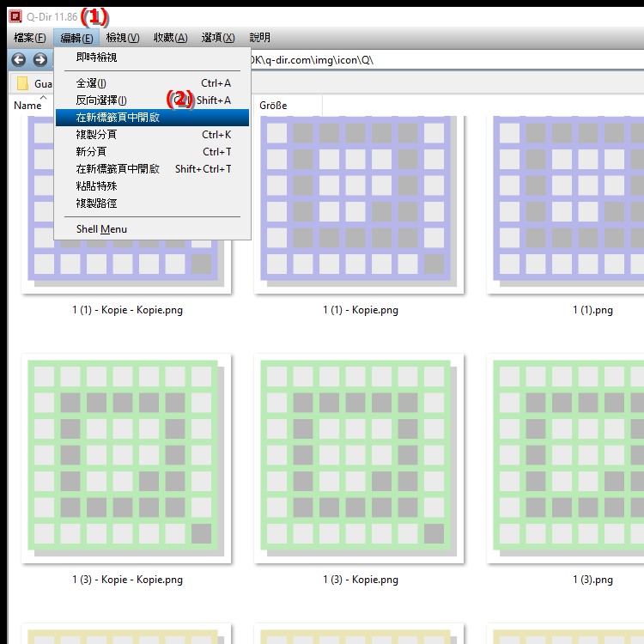Choose 在新標籤頁中開啟 Shift+Ctrl+T entry
This screenshot has width=644, height=644.
[x=152, y=169]
